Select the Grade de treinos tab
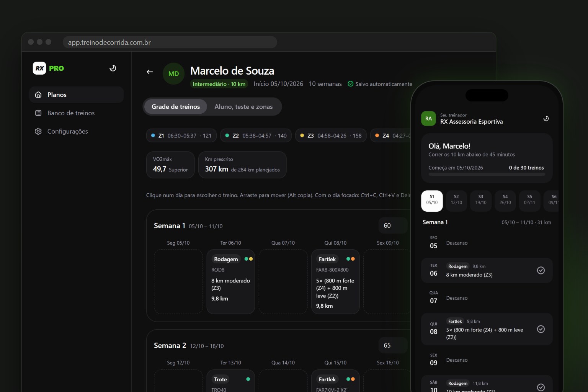This screenshot has height=392, width=588. [176, 107]
